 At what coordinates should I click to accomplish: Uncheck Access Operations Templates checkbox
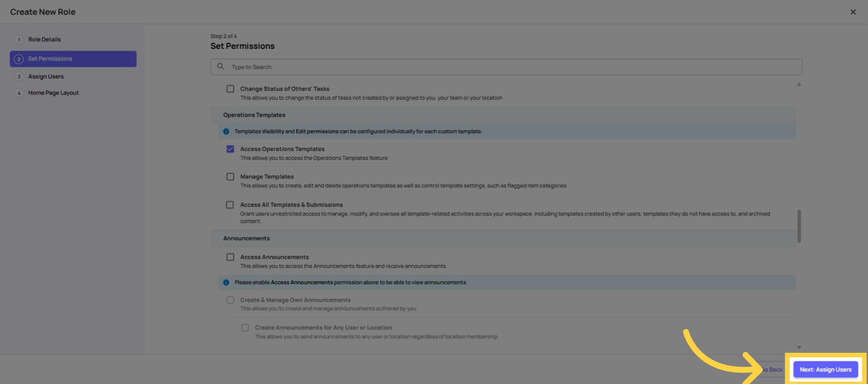231,149
